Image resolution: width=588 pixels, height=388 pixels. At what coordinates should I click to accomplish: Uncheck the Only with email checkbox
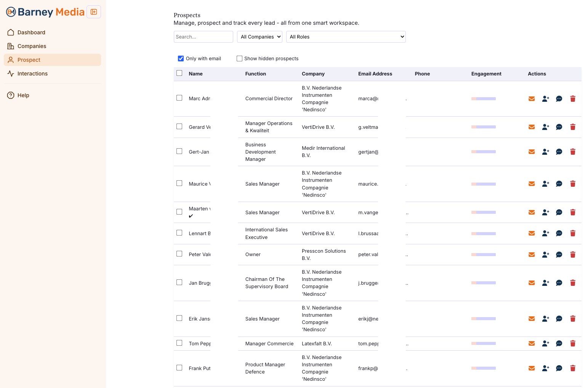coord(181,59)
